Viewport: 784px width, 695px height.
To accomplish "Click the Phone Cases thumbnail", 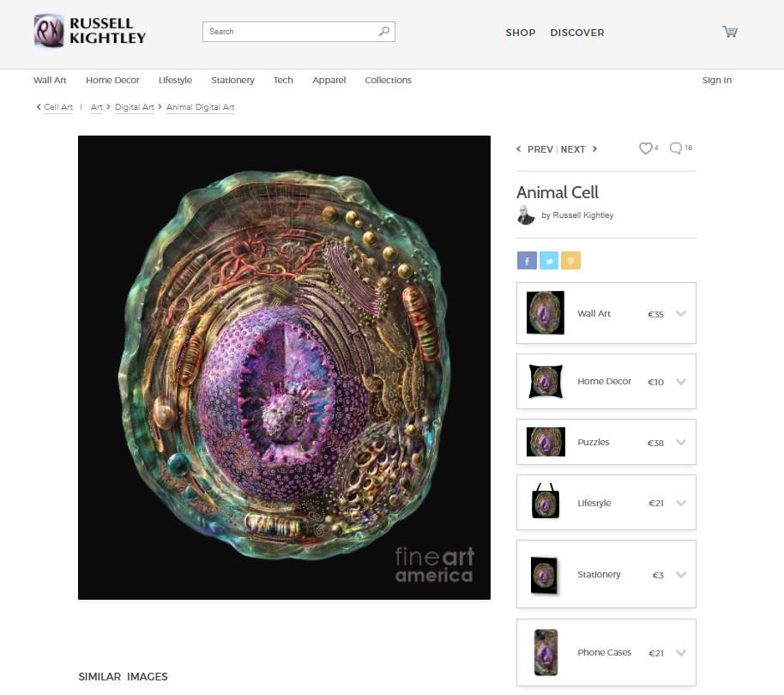I will (546, 652).
